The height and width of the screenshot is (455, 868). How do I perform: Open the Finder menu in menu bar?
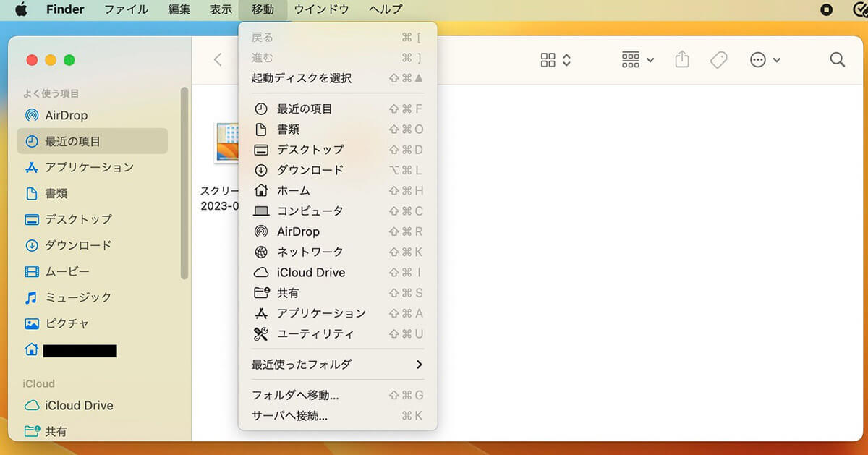pos(65,9)
